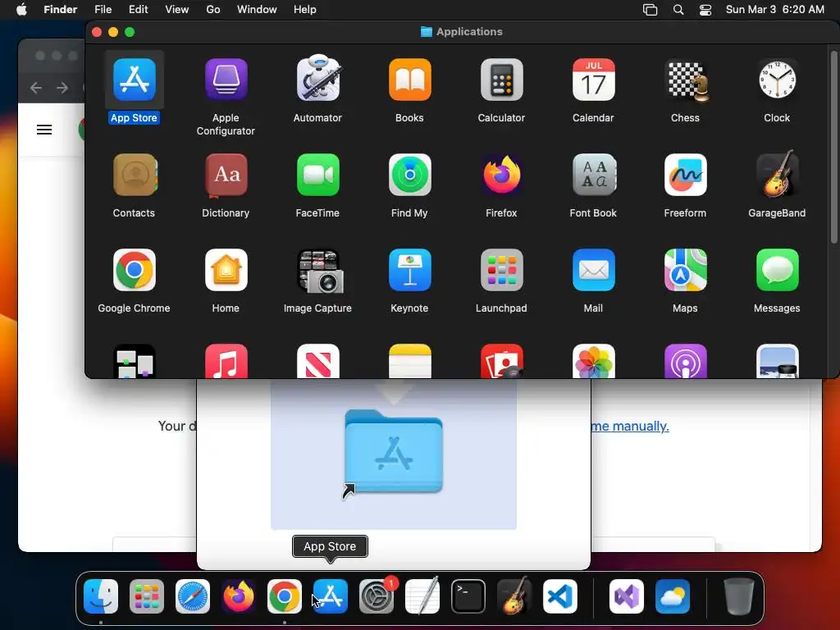Open the Edit menu
Image resolution: width=840 pixels, height=630 pixels.
tap(138, 10)
